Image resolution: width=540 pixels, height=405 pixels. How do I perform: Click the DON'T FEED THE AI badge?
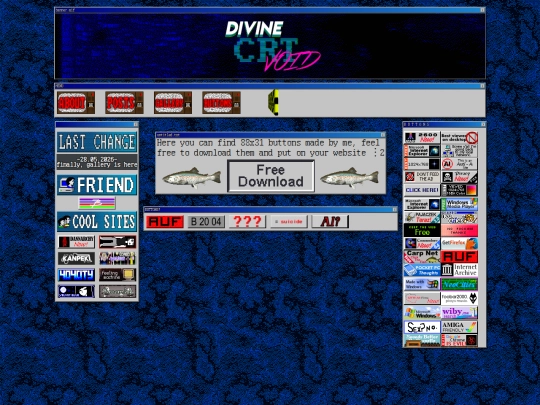click(x=422, y=177)
